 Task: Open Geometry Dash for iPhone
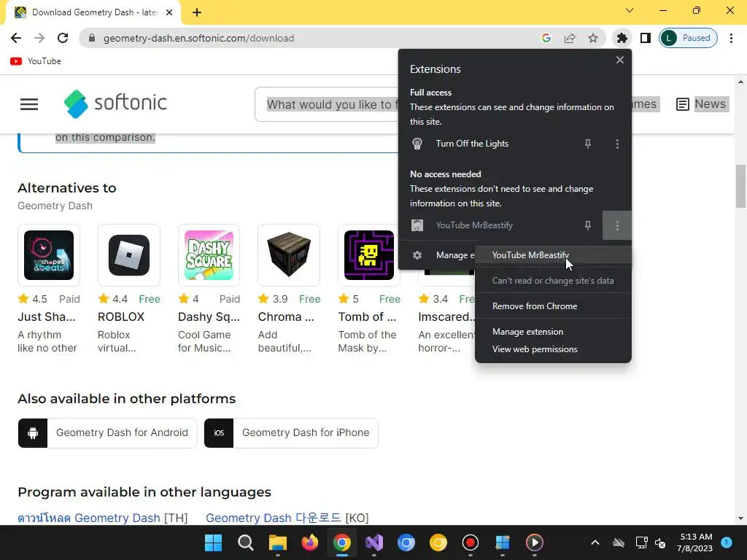291,433
